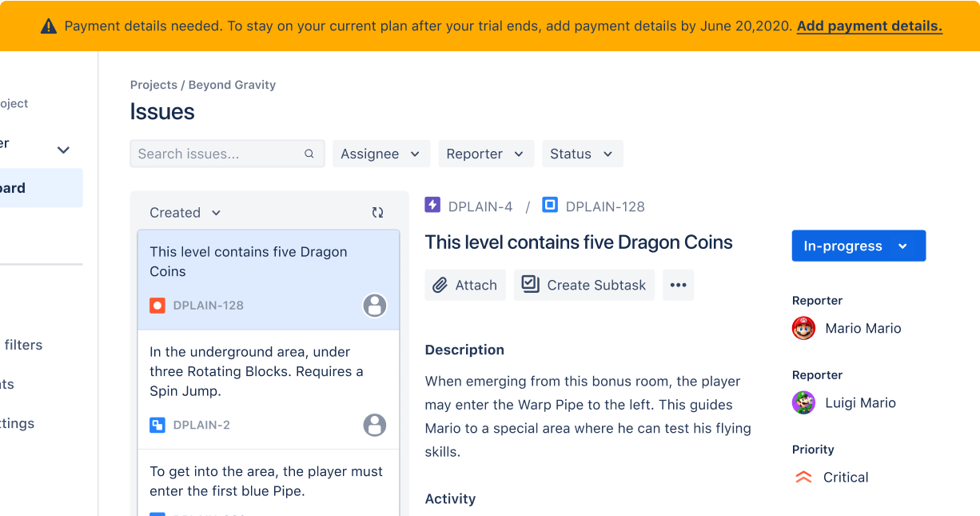Open the Assignee filter dropdown

[x=381, y=154]
